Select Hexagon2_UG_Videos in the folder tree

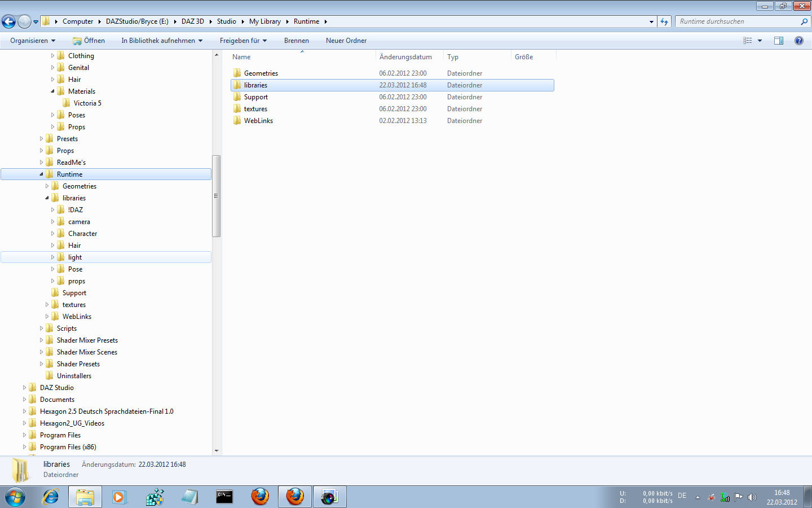[72, 423]
